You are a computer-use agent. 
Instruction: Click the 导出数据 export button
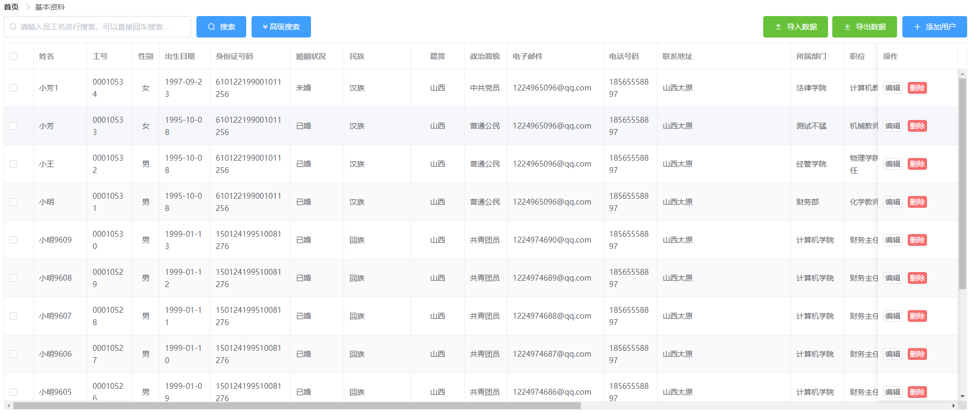click(x=864, y=27)
